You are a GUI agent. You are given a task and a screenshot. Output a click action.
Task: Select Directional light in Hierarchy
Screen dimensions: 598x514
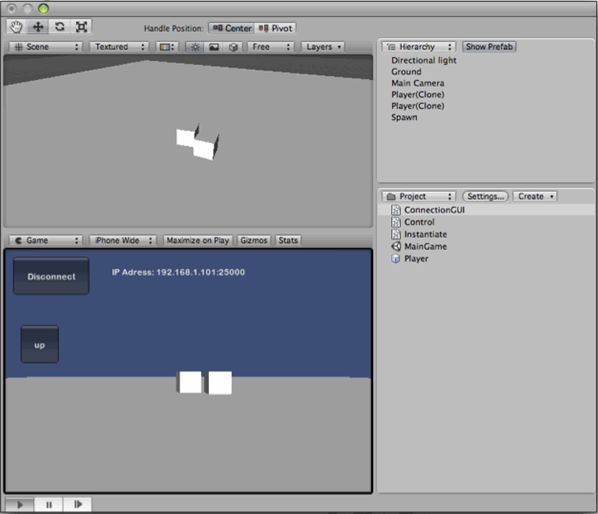[x=424, y=60]
